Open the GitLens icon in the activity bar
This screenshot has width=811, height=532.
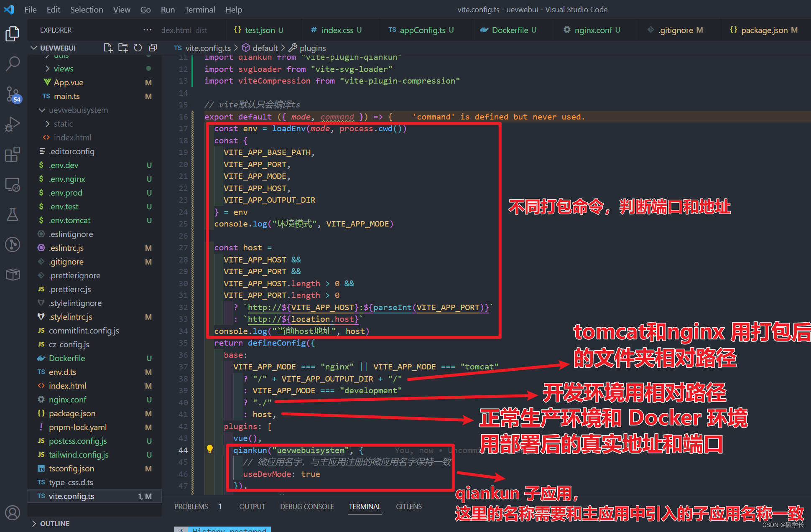point(13,244)
